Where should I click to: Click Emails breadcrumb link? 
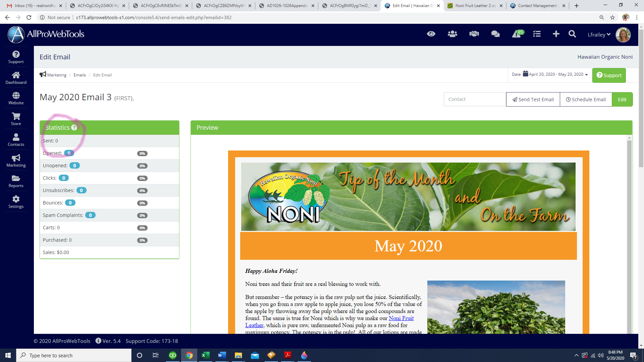tap(80, 75)
